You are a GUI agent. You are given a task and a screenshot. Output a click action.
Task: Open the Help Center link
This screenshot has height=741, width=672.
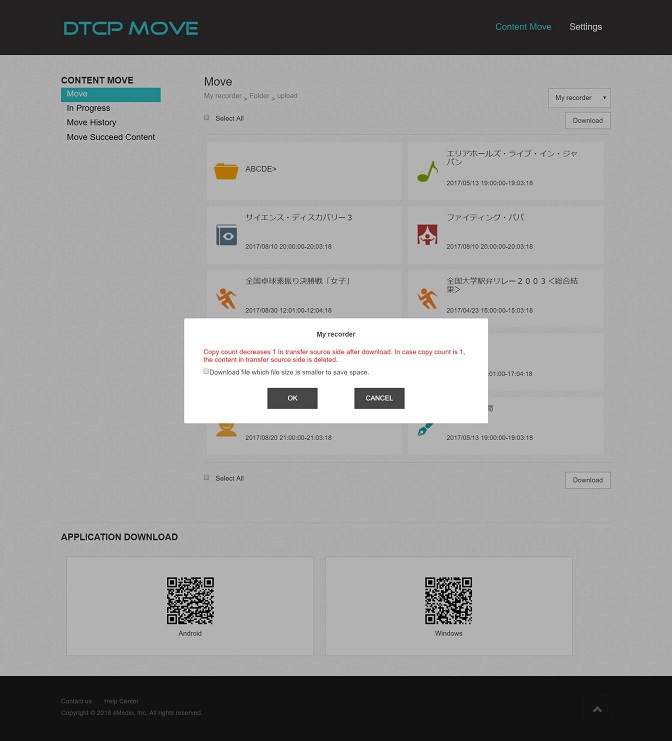[121, 701]
